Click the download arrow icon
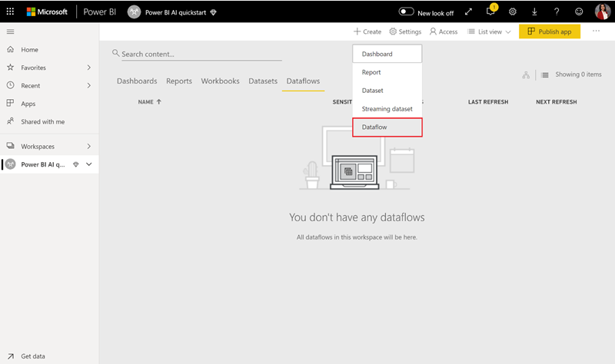The image size is (615, 364). 534,12
